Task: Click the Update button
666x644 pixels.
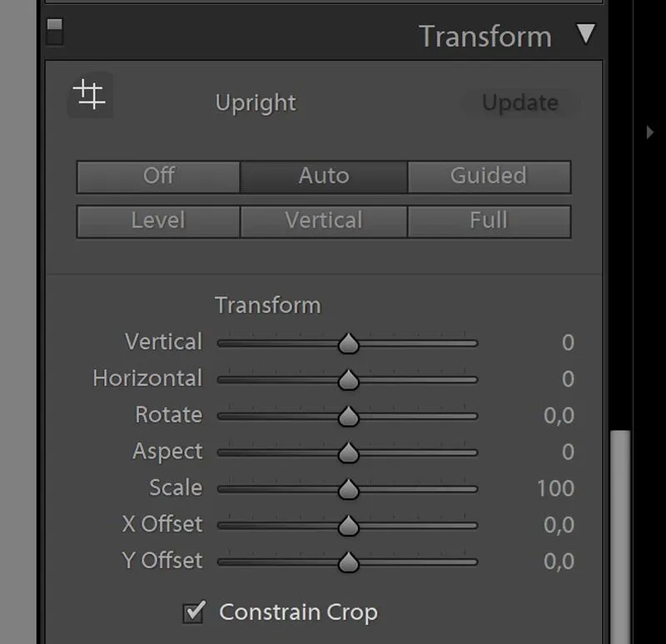Action: 519,103
